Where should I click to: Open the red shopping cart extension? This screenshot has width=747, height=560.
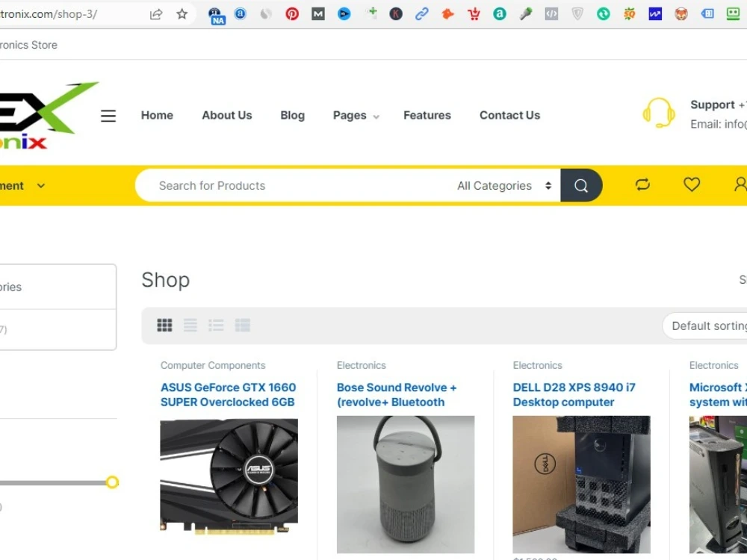474,14
